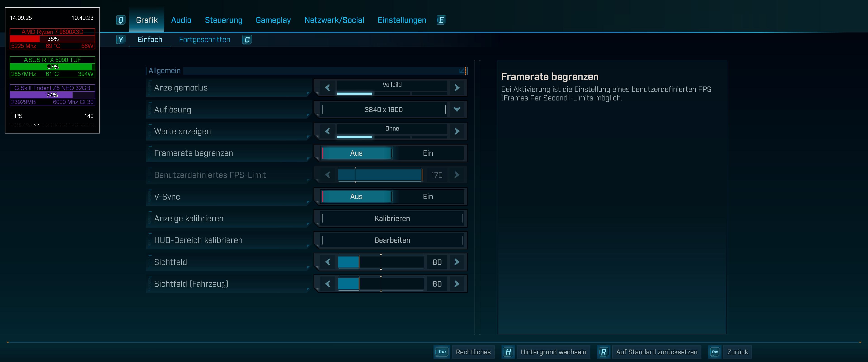Open the Fortgeschritten sub-tab
Image resolution: width=868 pixels, height=362 pixels.
tap(205, 40)
